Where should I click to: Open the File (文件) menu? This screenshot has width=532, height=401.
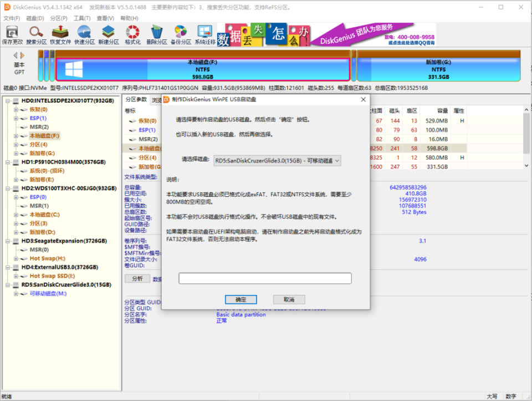click(12, 18)
